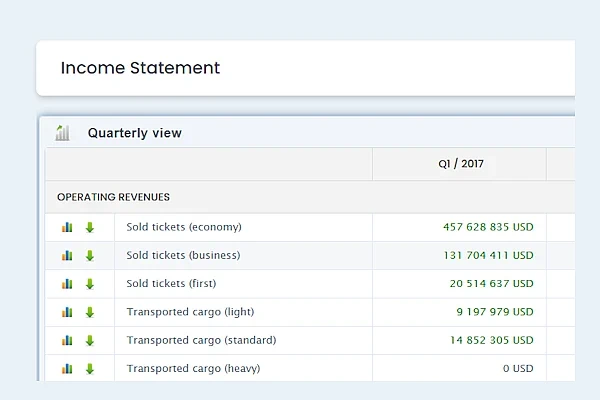This screenshot has height=400, width=600.
Task: Click green arrow on Sold tickets (first)
Action: 90,284
